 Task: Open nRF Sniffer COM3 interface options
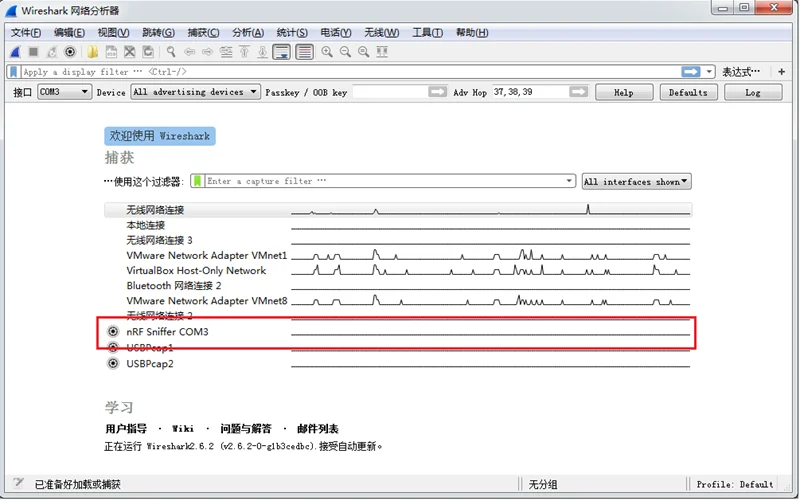[113, 332]
